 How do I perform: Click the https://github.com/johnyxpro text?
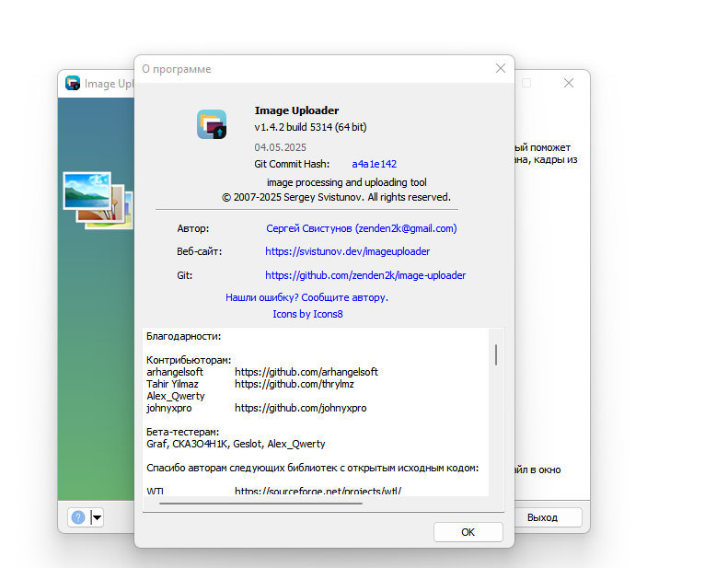[x=300, y=408]
